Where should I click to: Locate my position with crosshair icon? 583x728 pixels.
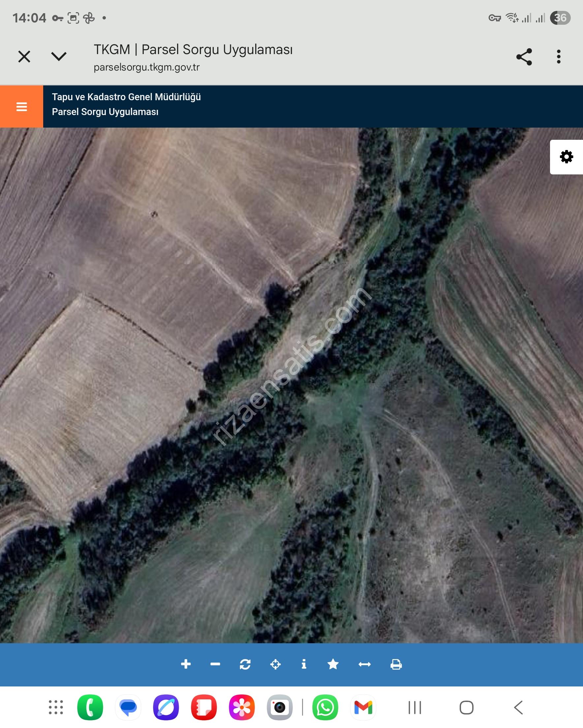click(x=275, y=664)
